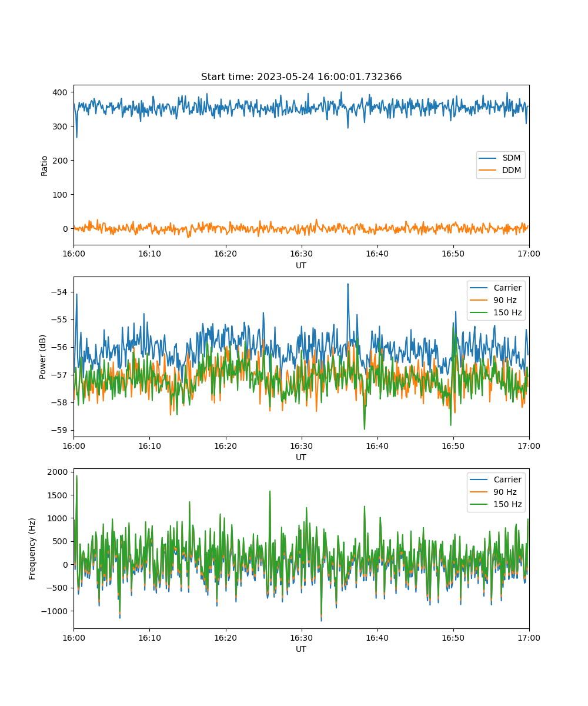Click the 300 tick on Ratio axis
The height and width of the screenshot is (706, 588).
coord(61,126)
